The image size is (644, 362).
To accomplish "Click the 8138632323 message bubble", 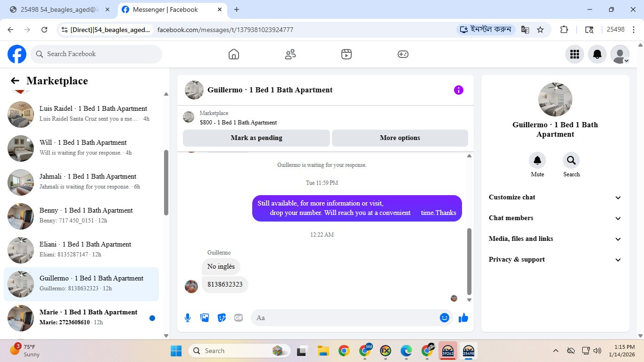I will 225,285.
